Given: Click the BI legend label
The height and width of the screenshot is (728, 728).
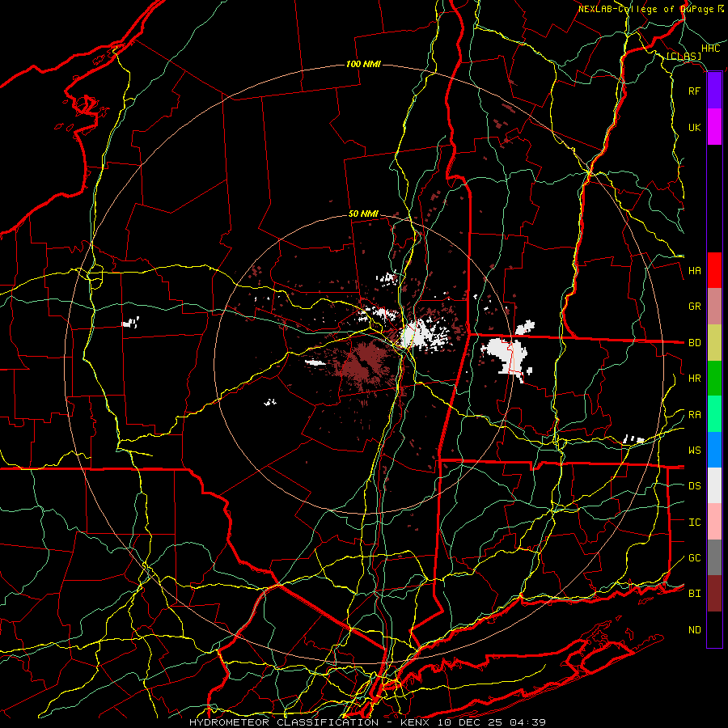Looking at the screenshot, I should (x=694, y=594).
